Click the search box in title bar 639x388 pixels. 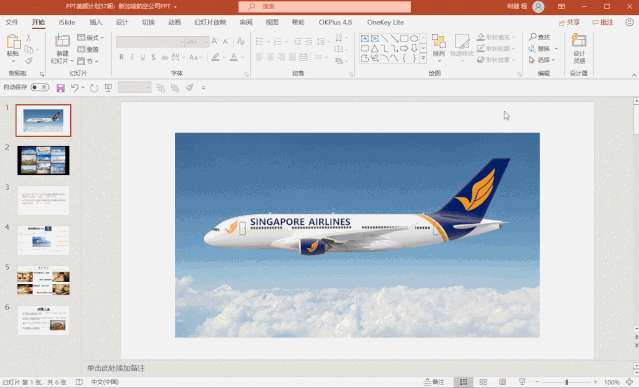click(324, 7)
